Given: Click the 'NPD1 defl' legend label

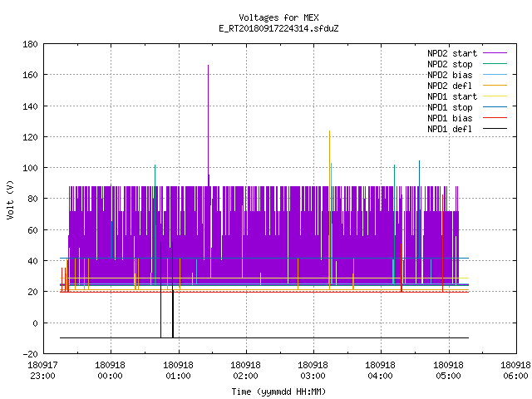Looking at the screenshot, I should 450,129.
